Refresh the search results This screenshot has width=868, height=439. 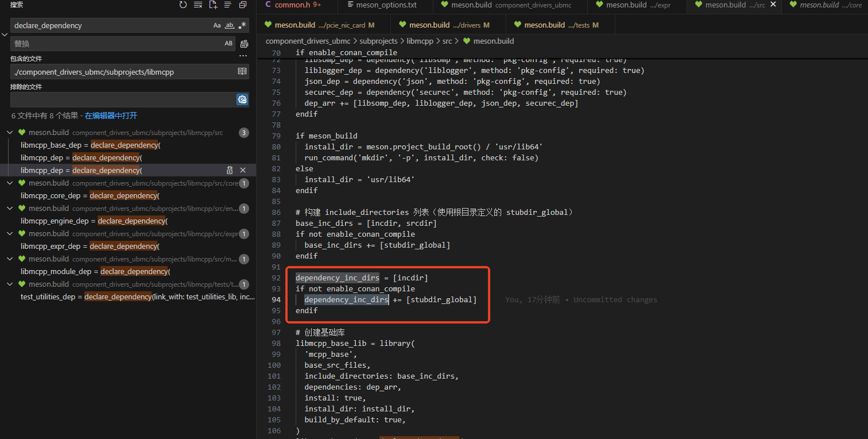[183, 5]
